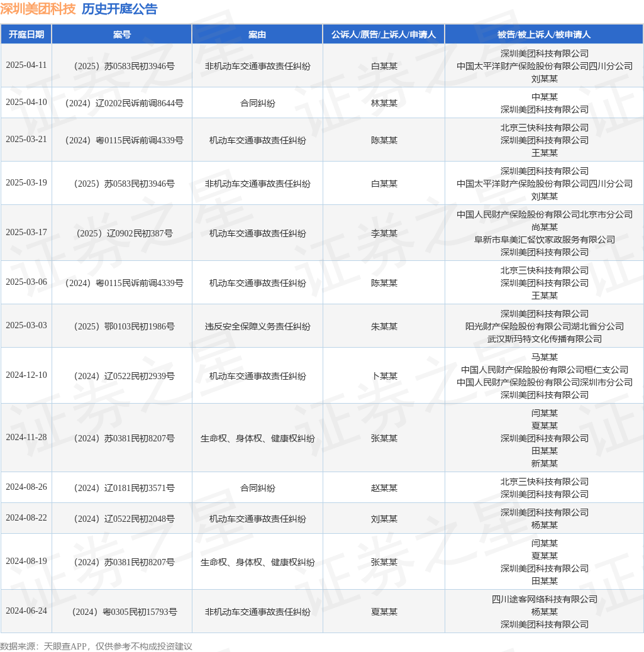
Task: Click the date 2024-08-26
Action: [26, 487]
